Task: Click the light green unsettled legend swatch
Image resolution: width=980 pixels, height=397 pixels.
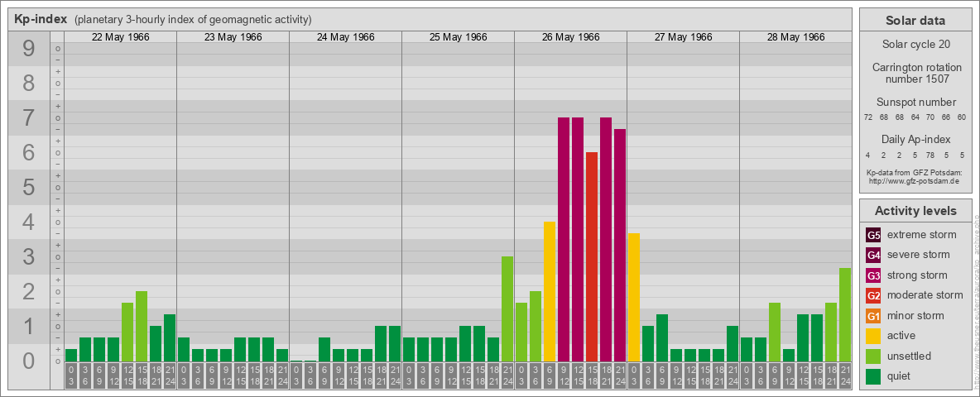Action: pos(873,356)
